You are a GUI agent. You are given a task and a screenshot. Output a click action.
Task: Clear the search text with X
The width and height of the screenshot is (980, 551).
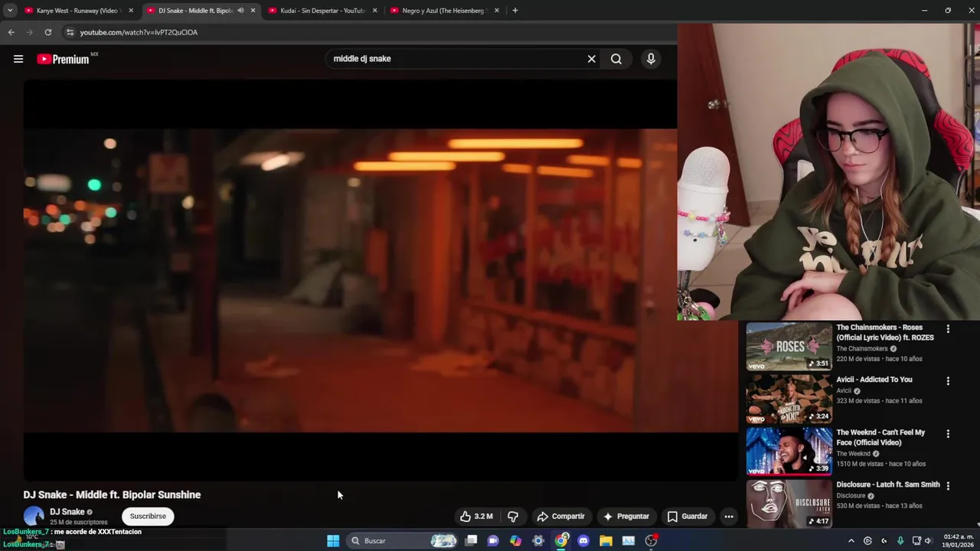coord(591,59)
